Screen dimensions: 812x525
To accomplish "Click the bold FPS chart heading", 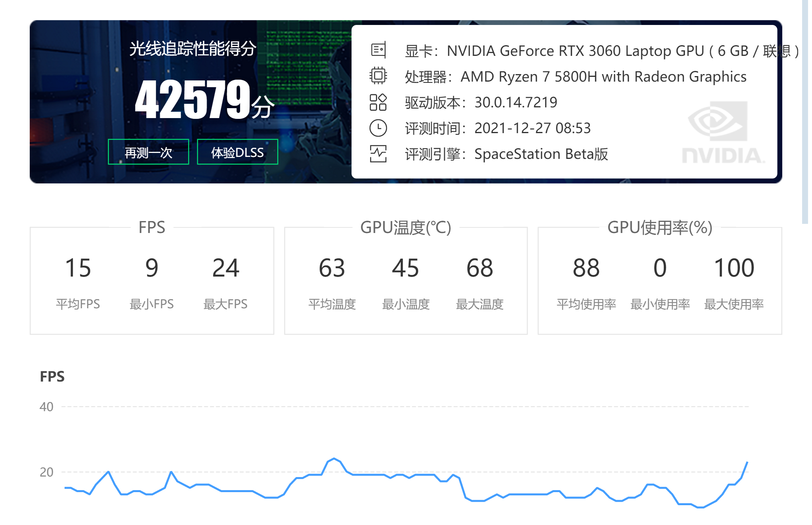I will tap(52, 376).
